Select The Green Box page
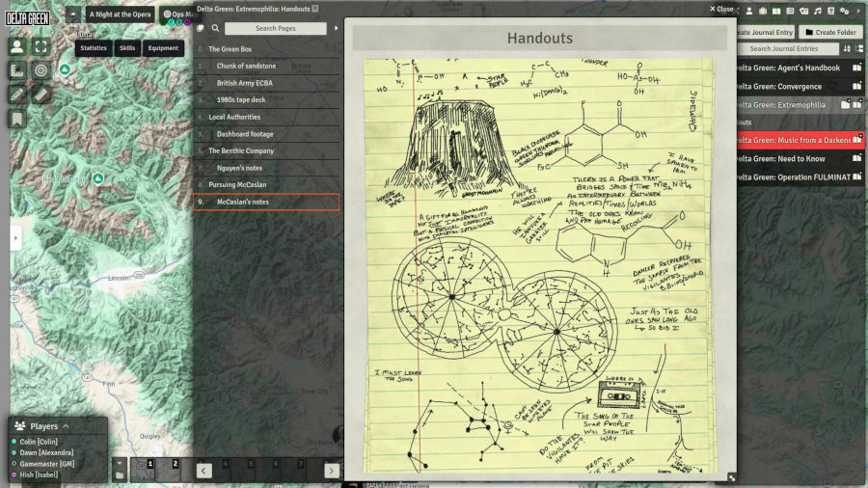Screen dimensions: 868x488 coord(266,49)
